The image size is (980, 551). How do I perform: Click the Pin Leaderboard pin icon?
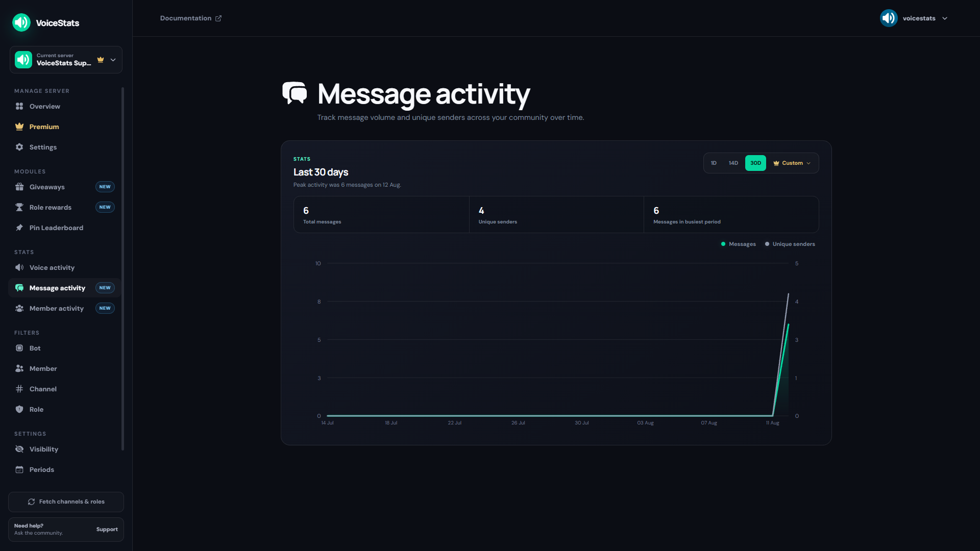(19, 228)
